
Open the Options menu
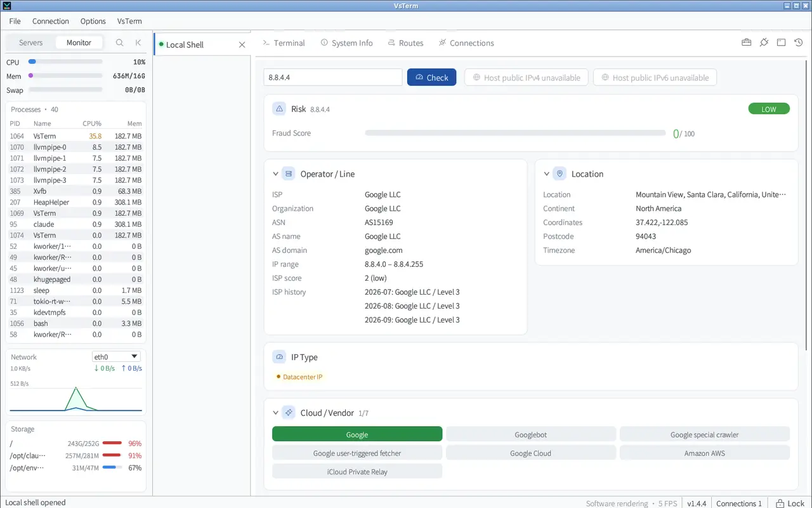[93, 21]
